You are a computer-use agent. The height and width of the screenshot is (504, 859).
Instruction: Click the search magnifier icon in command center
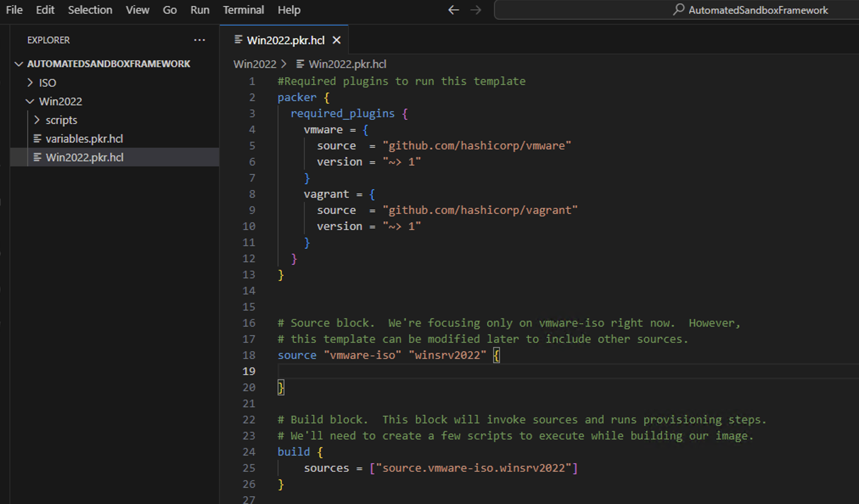[679, 9]
